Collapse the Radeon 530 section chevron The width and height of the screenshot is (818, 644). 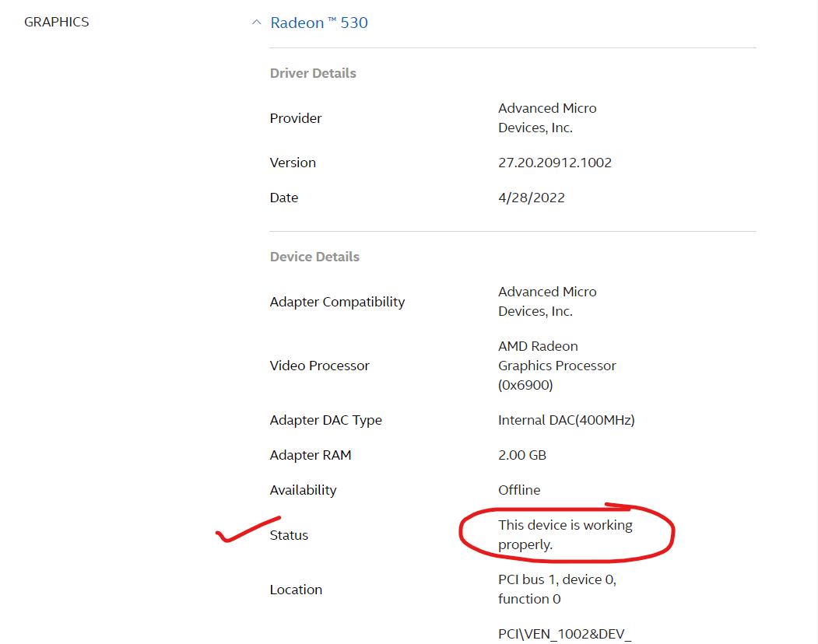point(256,23)
